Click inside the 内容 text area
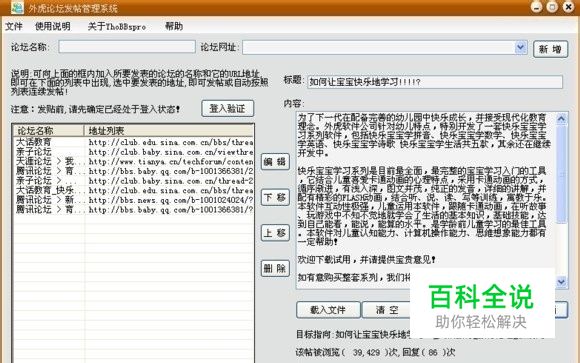 (x=425, y=200)
